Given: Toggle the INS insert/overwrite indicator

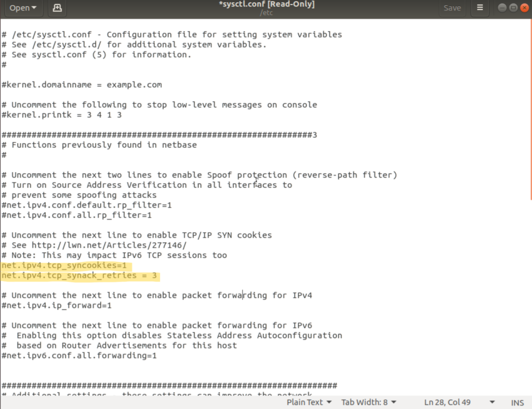Looking at the screenshot, I should 517,402.
